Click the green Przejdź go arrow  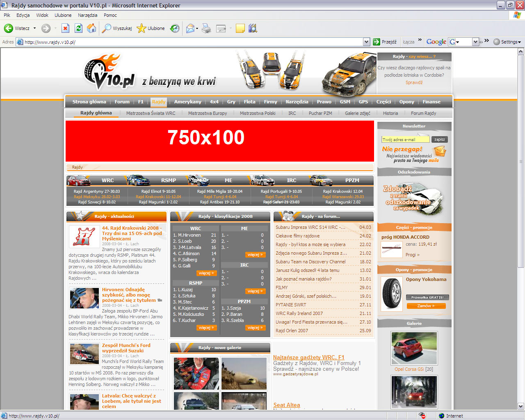(x=377, y=42)
